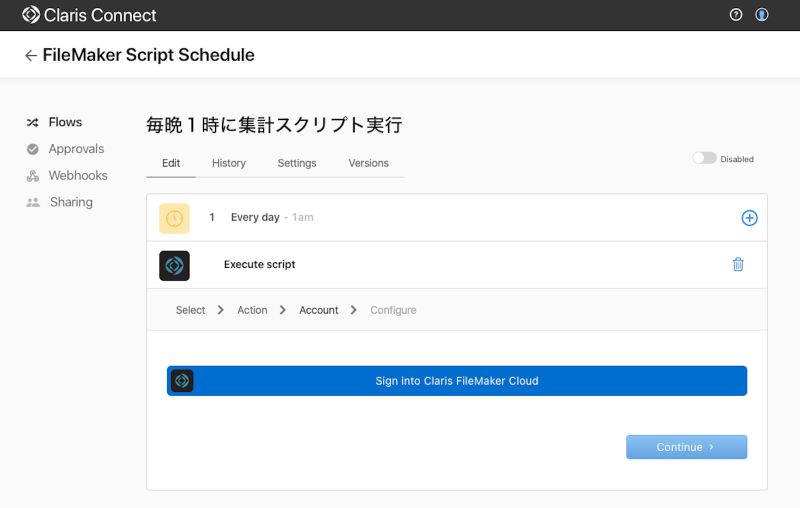
Task: Go to the Action breadcrumb step
Action: tap(252, 310)
